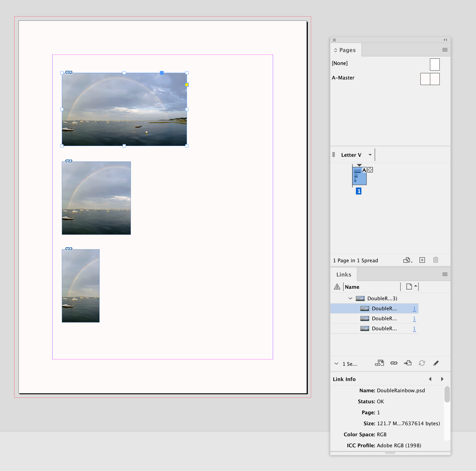
Task: Open the Delete Page trash icon
Action: (x=435, y=260)
